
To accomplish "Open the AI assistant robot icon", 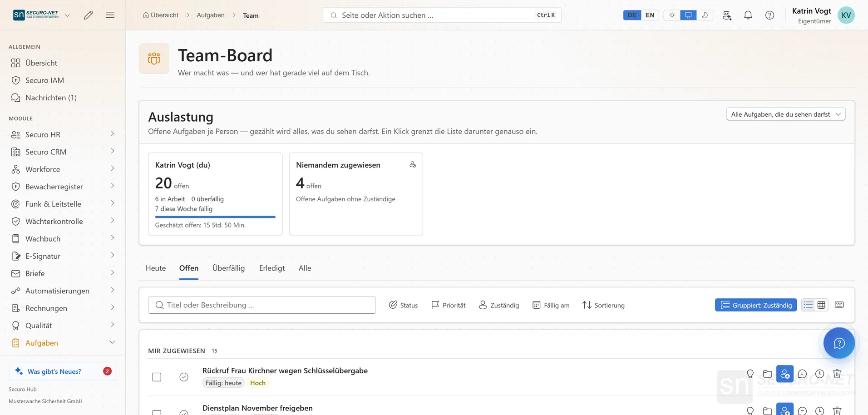I will tap(727, 15).
